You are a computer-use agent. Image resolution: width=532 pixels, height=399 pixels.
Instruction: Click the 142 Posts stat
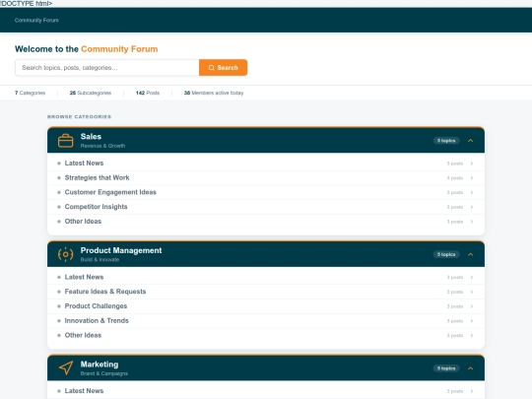(148, 93)
